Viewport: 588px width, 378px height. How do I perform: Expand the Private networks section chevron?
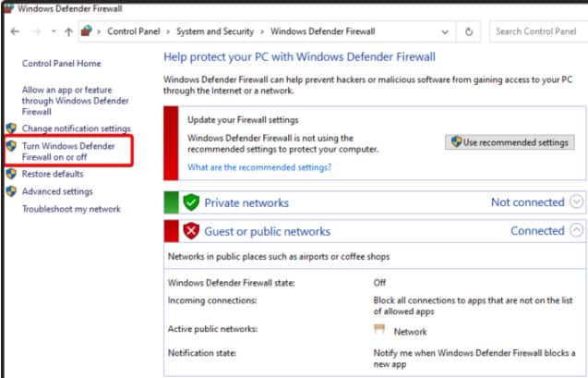click(x=578, y=202)
